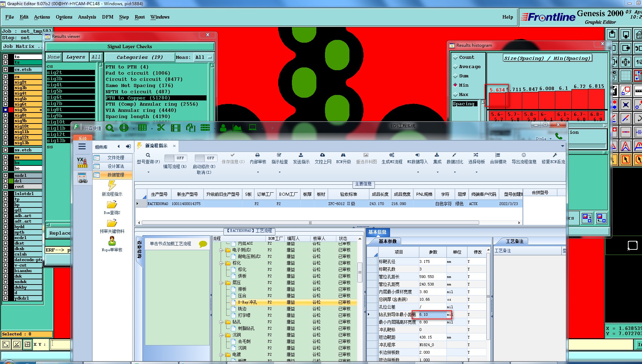
Task: Open dropdown arrow under 型号查询(F)
Action: [148, 172]
